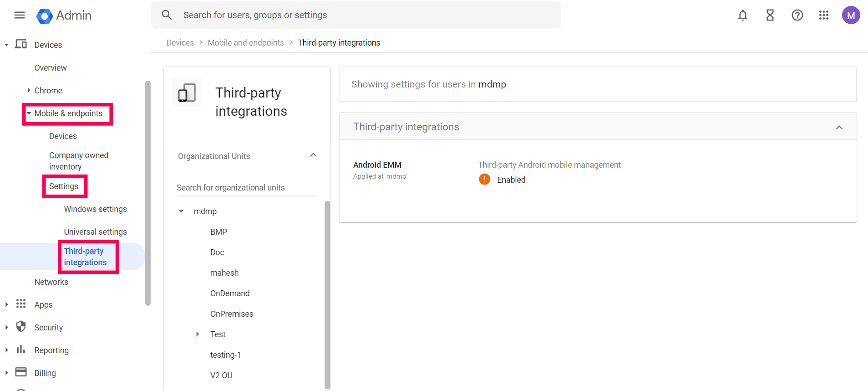The image size is (868, 391).
Task: Open the notifications bell
Action: pyautogui.click(x=742, y=15)
